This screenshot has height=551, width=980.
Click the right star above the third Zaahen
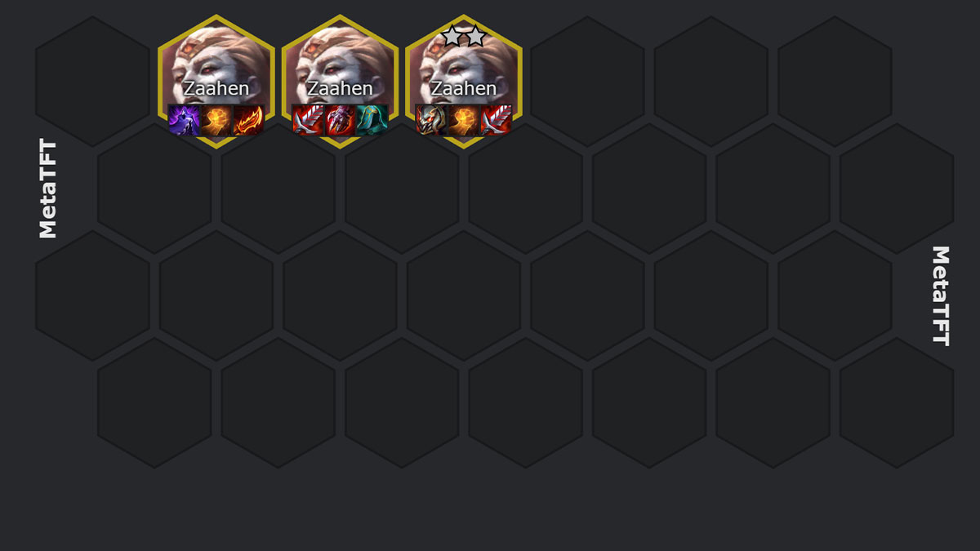pos(475,36)
